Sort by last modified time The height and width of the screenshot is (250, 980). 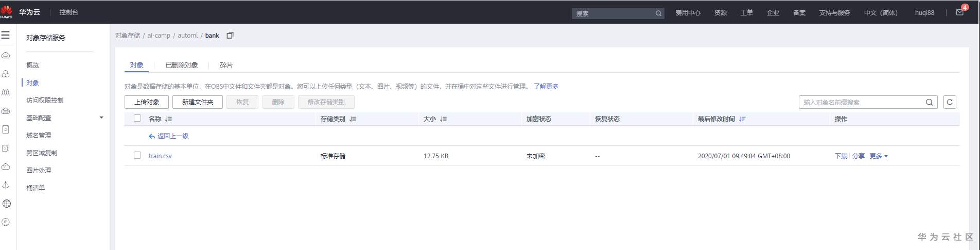pos(742,119)
